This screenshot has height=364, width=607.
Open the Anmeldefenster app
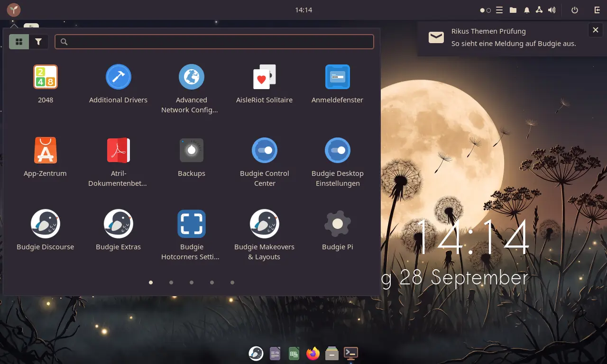(337, 84)
